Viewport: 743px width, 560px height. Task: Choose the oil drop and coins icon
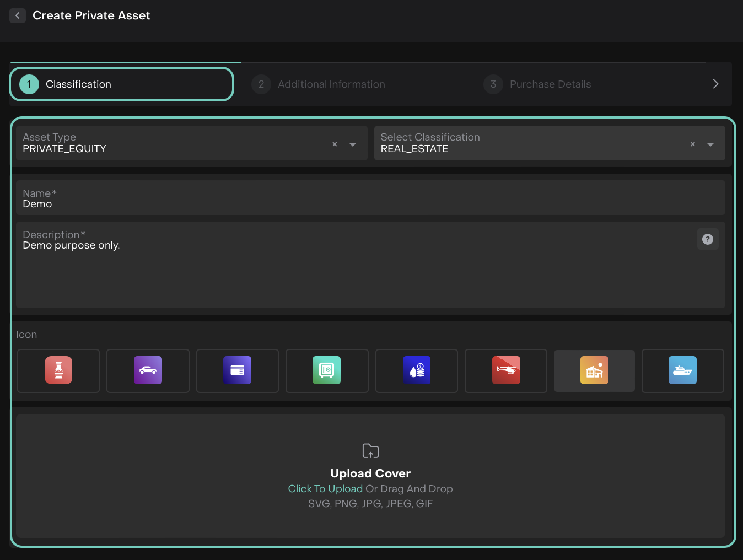pyautogui.click(x=417, y=370)
